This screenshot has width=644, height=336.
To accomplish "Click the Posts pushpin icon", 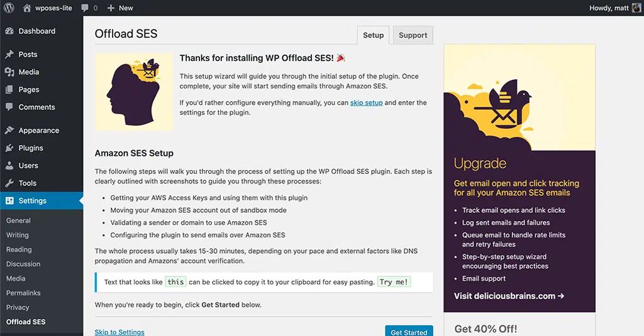I will click(9, 54).
